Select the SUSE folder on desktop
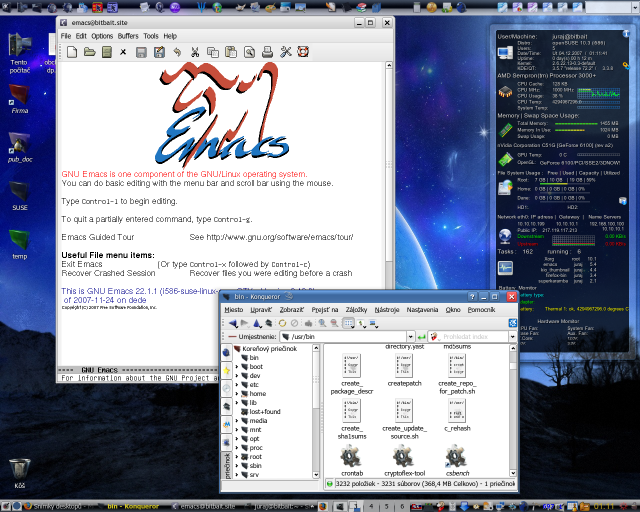Image resolution: width=640 pixels, height=512 pixels. (x=20, y=196)
